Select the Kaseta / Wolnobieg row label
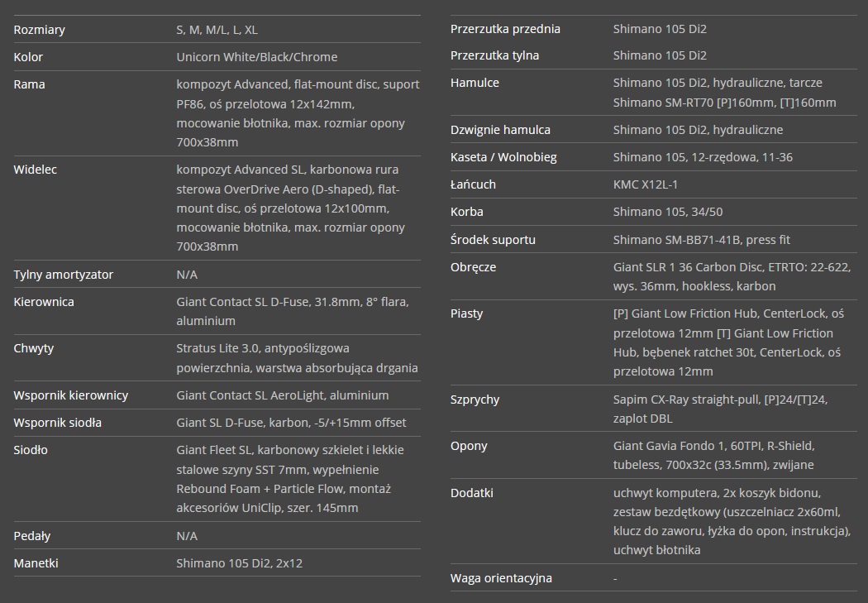Image resolution: width=868 pixels, height=603 pixels. pyautogui.click(x=503, y=157)
